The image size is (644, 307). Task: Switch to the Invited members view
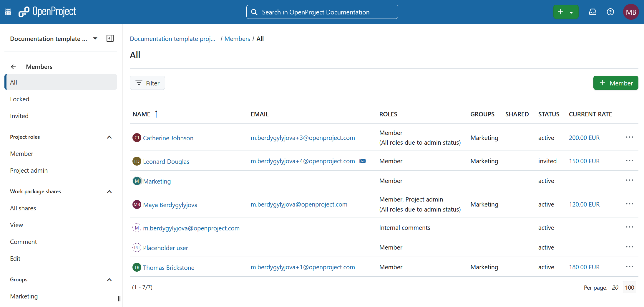coord(19,115)
